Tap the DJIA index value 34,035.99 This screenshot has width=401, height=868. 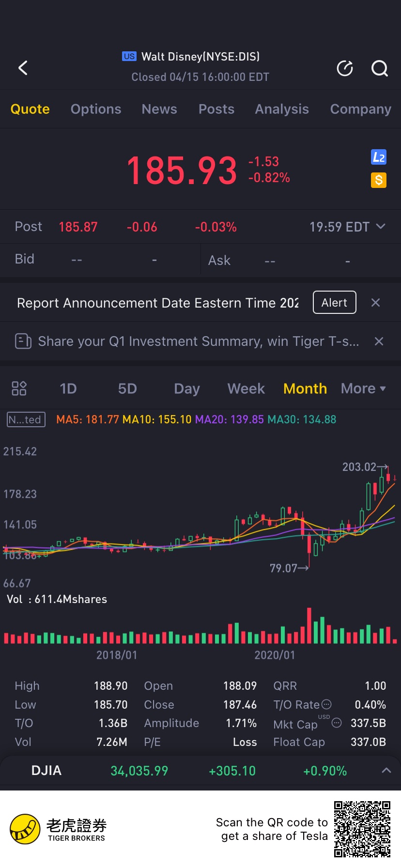pyautogui.click(x=139, y=771)
